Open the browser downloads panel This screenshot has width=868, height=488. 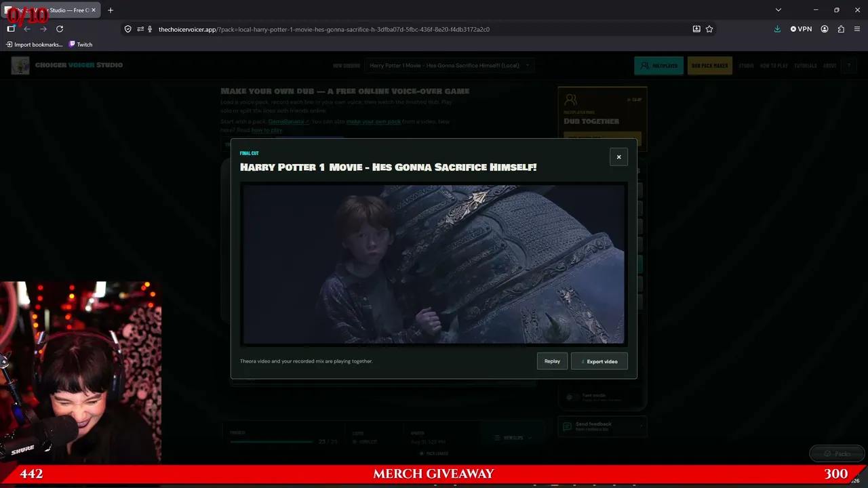(x=777, y=29)
